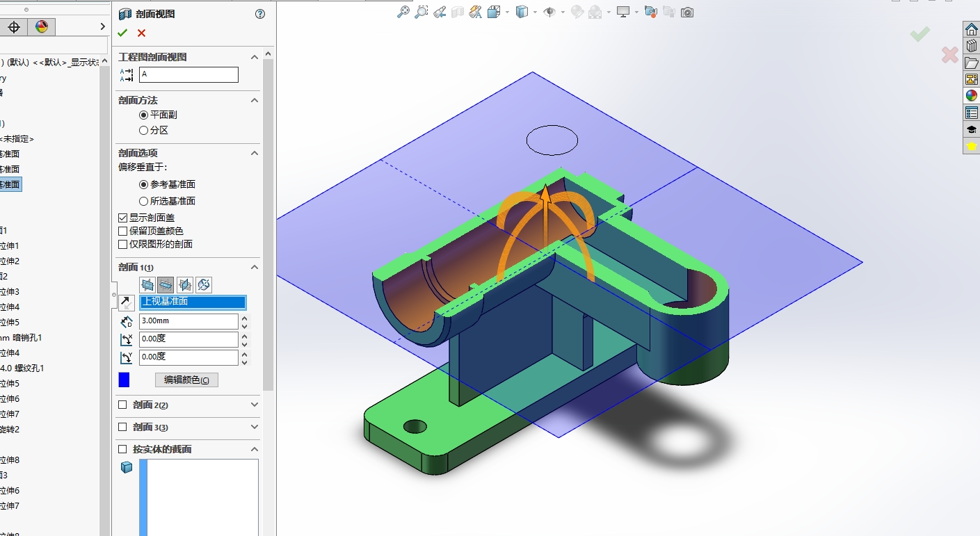Enable the 剖面 3 checkbox
The height and width of the screenshot is (536, 980).
[122, 427]
